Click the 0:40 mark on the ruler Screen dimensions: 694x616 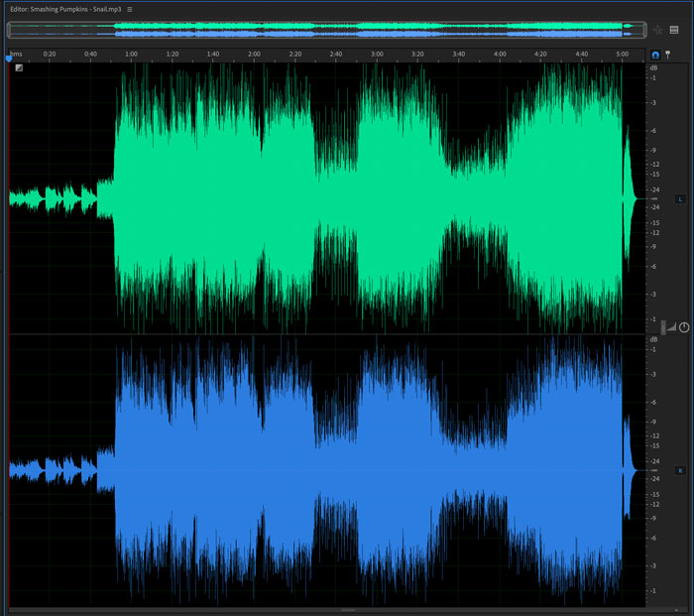[90, 54]
